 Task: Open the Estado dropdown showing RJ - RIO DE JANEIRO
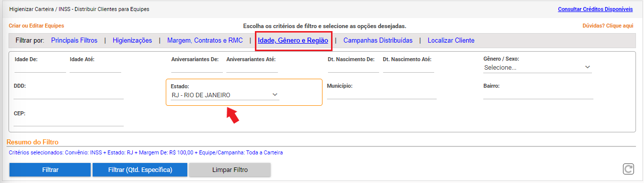pyautogui.click(x=225, y=95)
